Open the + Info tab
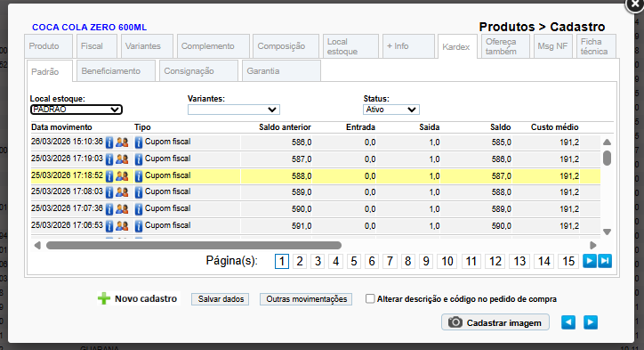Screen dimensions: 644x350 (408, 46)
